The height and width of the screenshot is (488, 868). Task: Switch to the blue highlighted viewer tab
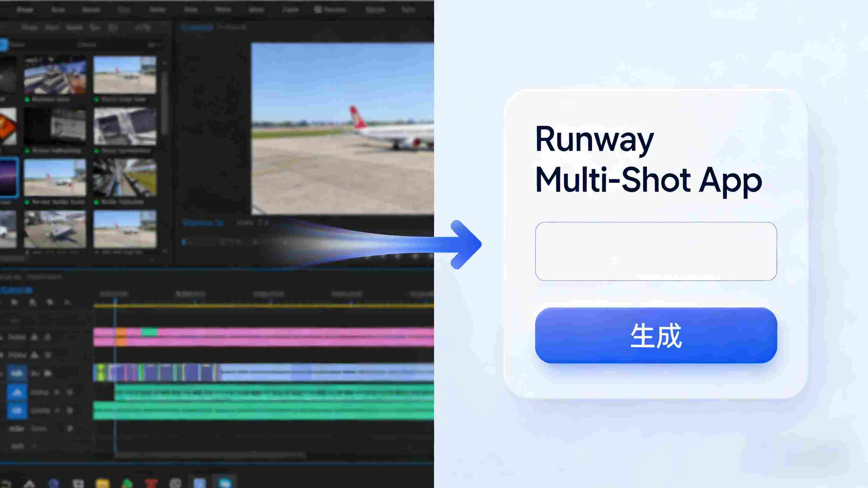pos(197,27)
